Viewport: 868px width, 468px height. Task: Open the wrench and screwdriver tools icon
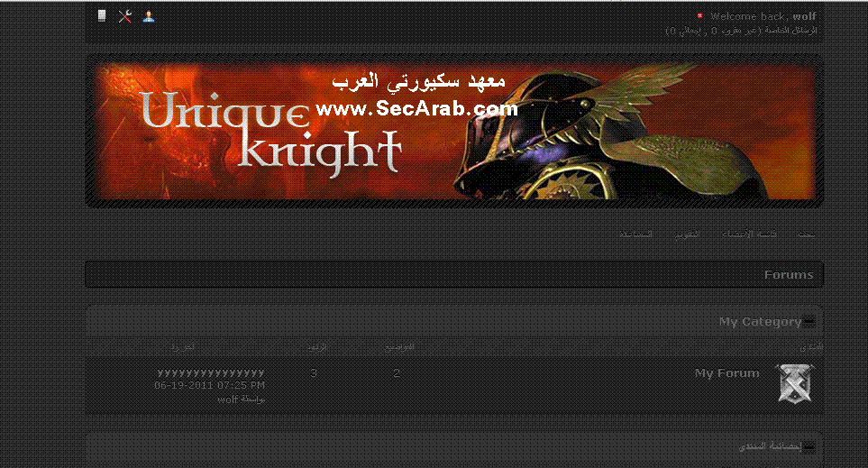tap(125, 16)
